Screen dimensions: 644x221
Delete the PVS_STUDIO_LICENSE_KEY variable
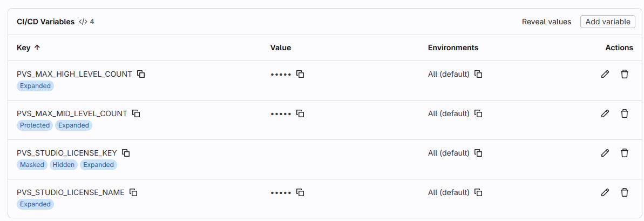pyautogui.click(x=625, y=153)
